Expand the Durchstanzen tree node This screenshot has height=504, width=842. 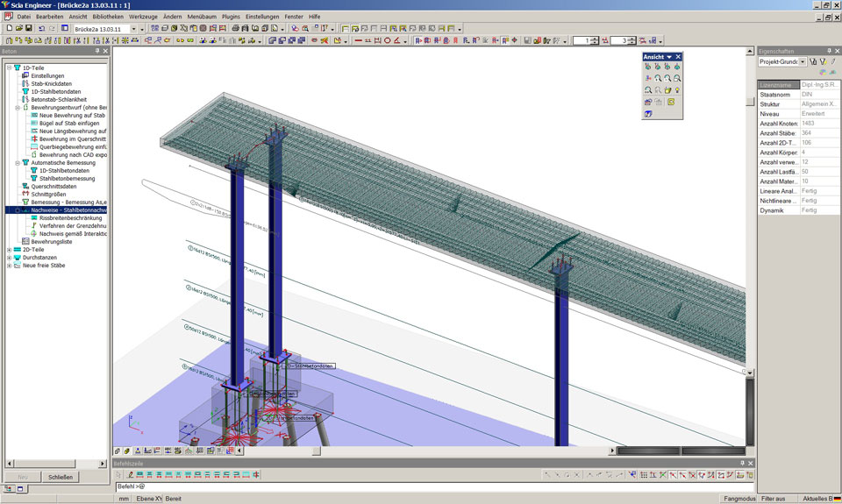(x=9, y=258)
